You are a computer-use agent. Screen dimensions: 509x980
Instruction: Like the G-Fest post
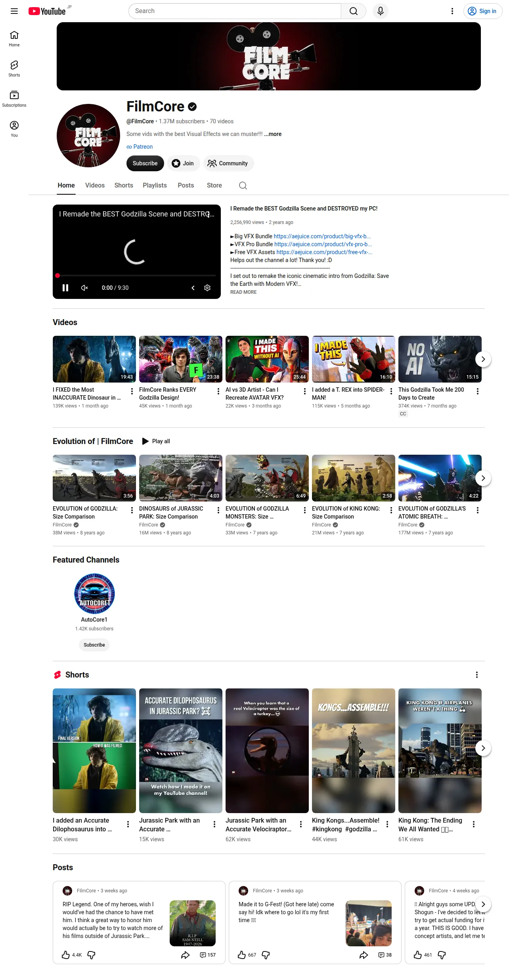242,955
